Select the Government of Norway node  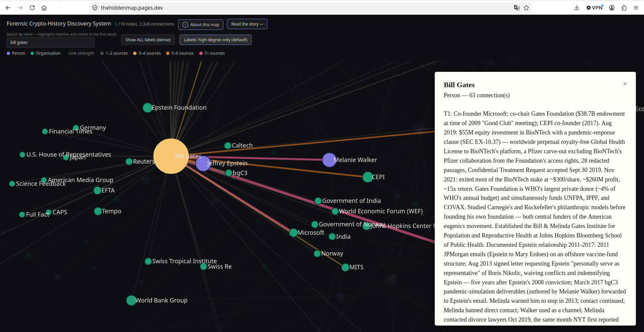pos(315,224)
